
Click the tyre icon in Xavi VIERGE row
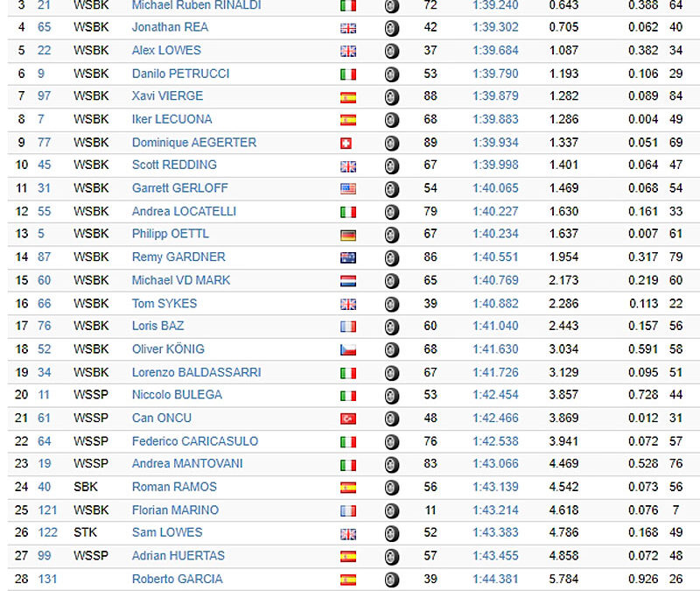[x=391, y=97]
